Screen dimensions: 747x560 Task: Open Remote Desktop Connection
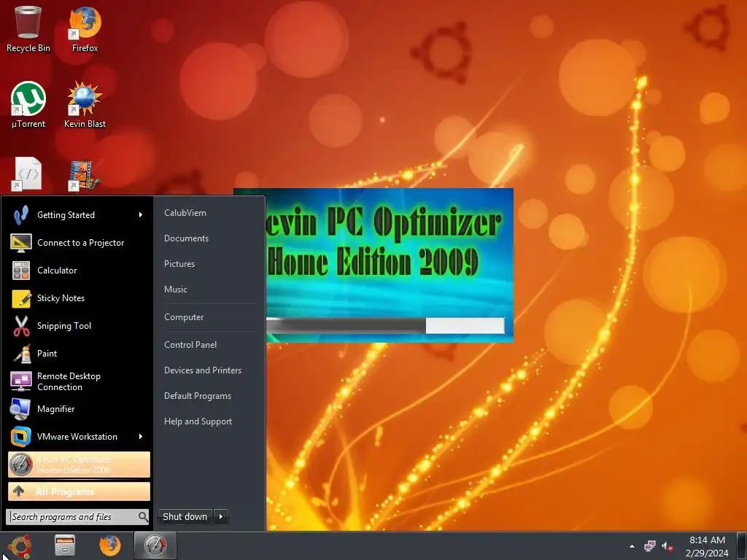click(x=79, y=381)
